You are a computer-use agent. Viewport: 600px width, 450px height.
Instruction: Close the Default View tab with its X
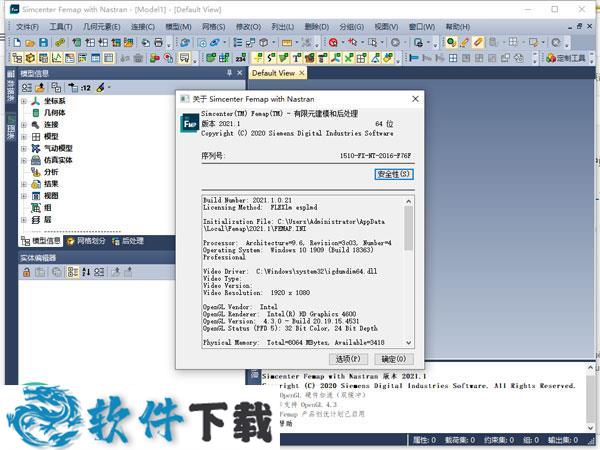[302, 73]
